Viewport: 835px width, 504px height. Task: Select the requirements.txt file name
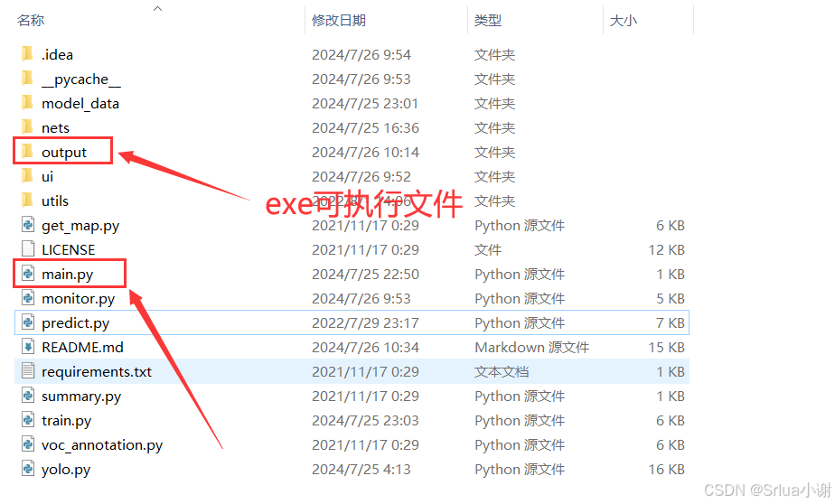pyautogui.click(x=97, y=372)
